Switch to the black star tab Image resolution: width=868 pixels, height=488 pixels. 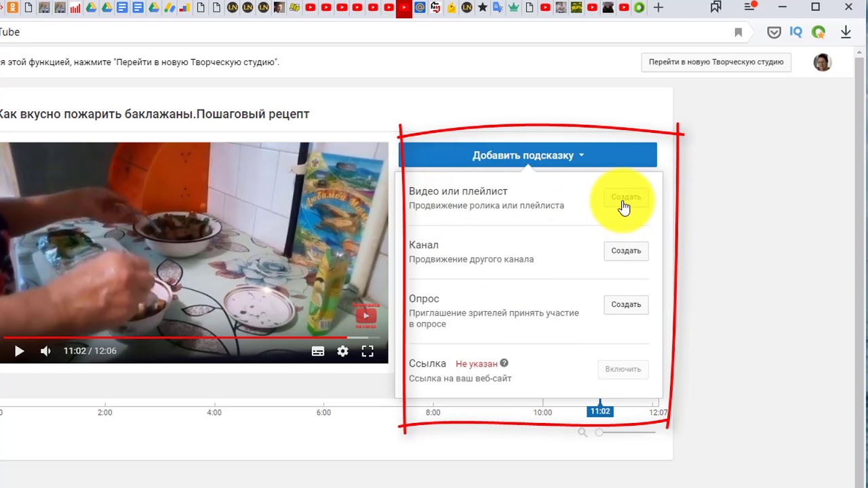pos(482,7)
